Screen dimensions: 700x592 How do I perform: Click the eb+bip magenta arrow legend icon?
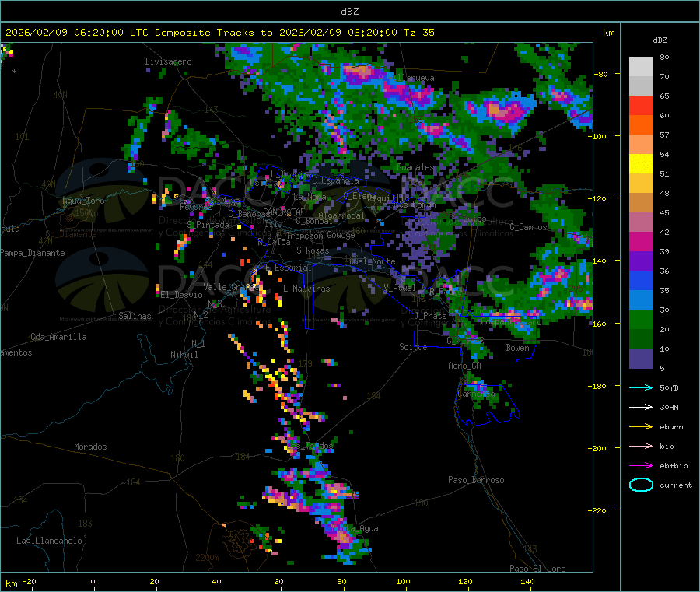click(641, 466)
